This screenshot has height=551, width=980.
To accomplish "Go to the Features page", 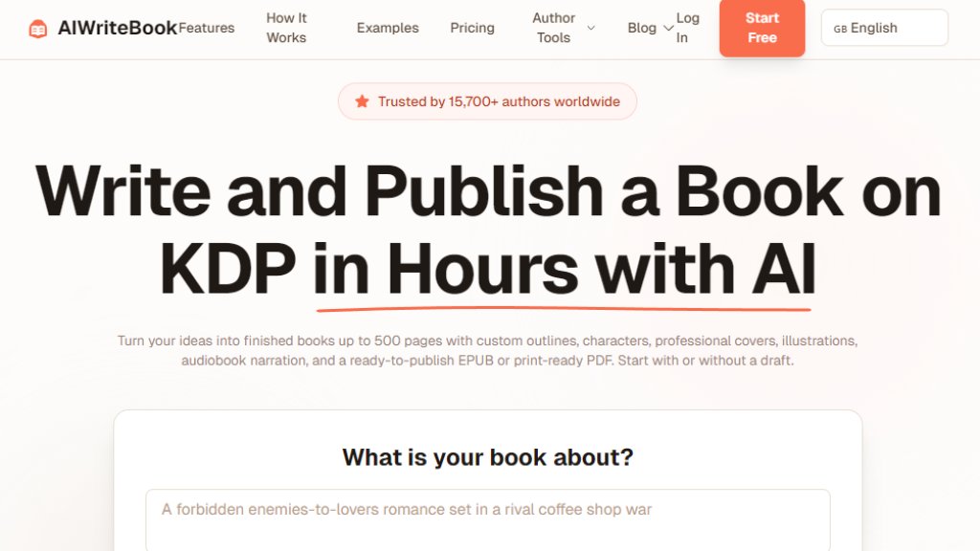I will 207,28.
